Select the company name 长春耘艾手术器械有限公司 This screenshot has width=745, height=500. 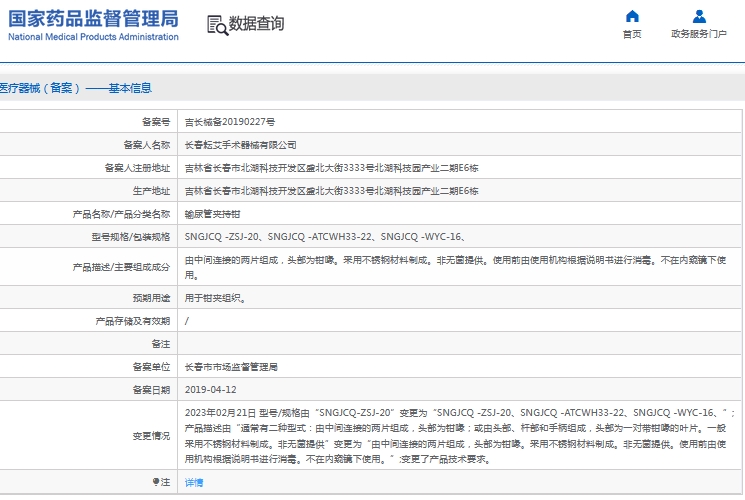(x=240, y=145)
